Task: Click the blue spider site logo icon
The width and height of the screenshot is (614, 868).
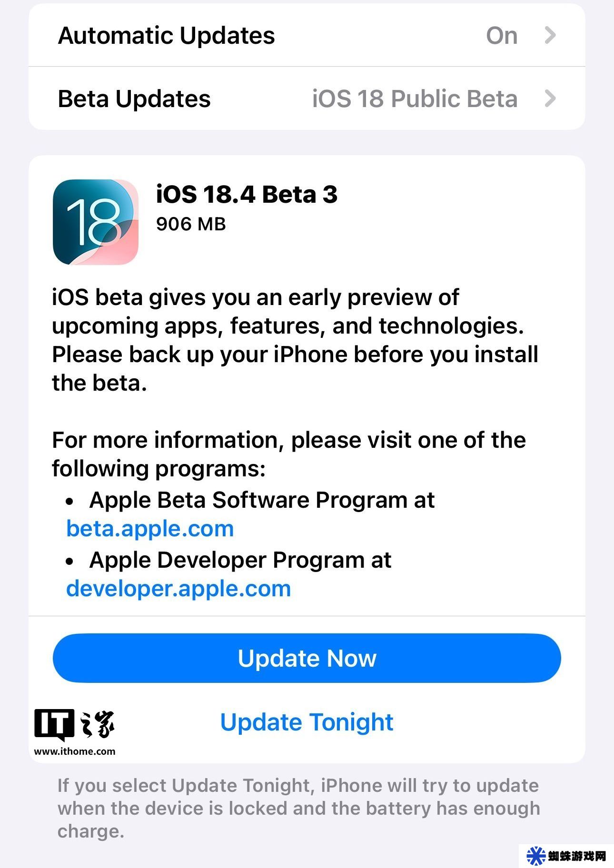Action: pos(536,856)
